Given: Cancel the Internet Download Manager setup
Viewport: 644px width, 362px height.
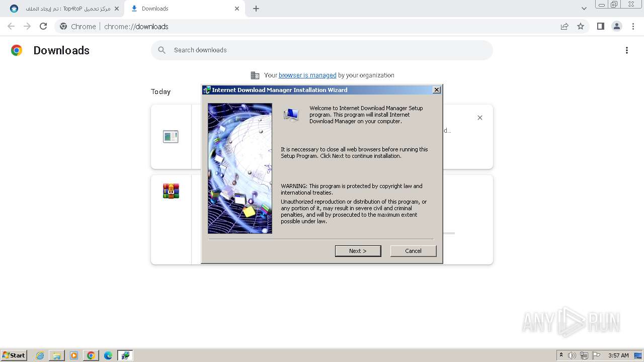Looking at the screenshot, I should (413, 251).
